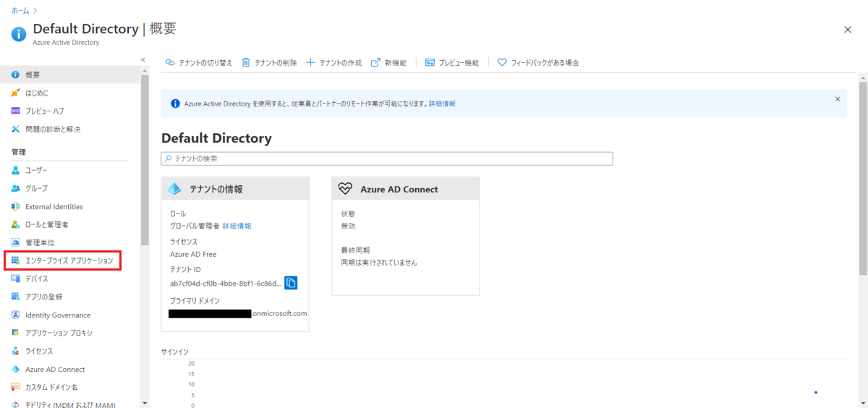868x408 pixels.
Task: Click the Azure AD Connect card header
Action: tap(406, 189)
